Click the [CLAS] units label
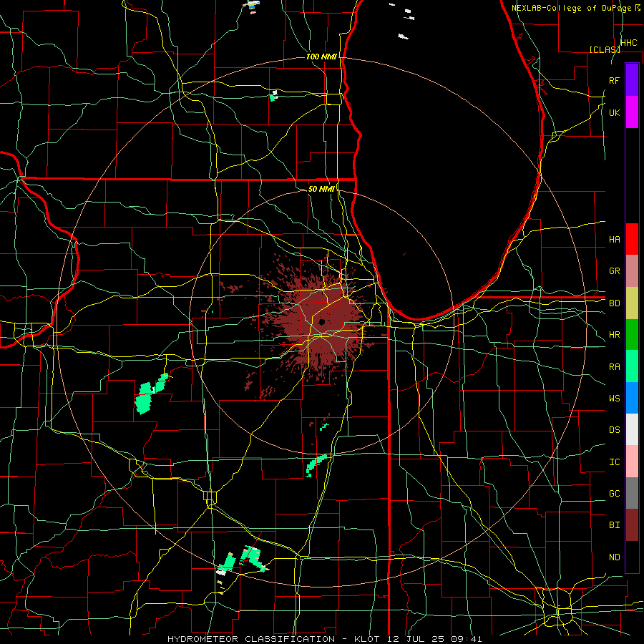This screenshot has width=644, height=644. pos(605,49)
